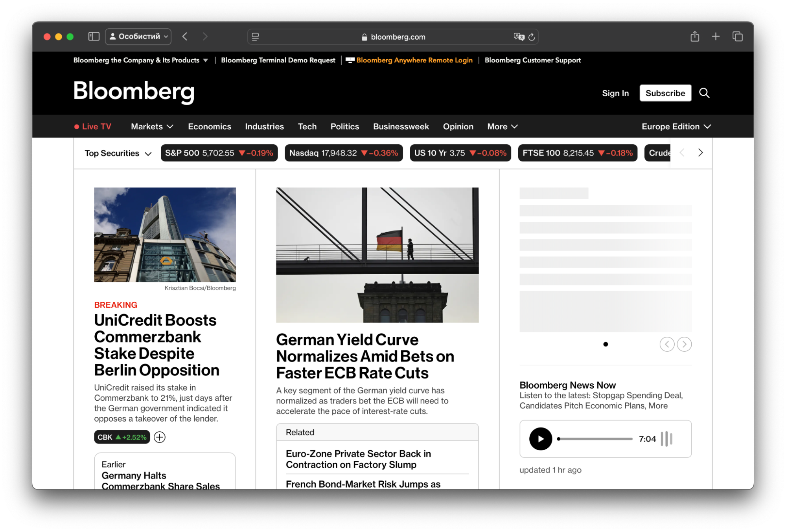Viewport: 786px width, 532px height.
Task: Click the play button on Bloomberg News Now
Action: click(540, 439)
